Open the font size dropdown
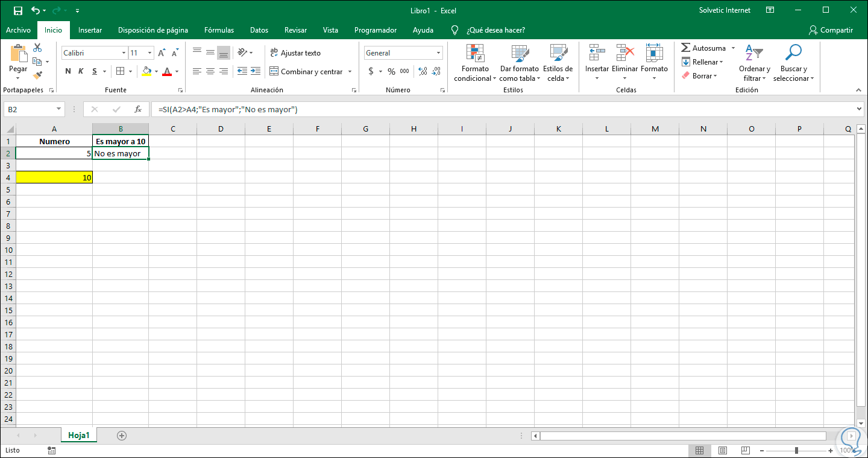Screen dimensions: 868x458 coord(149,53)
